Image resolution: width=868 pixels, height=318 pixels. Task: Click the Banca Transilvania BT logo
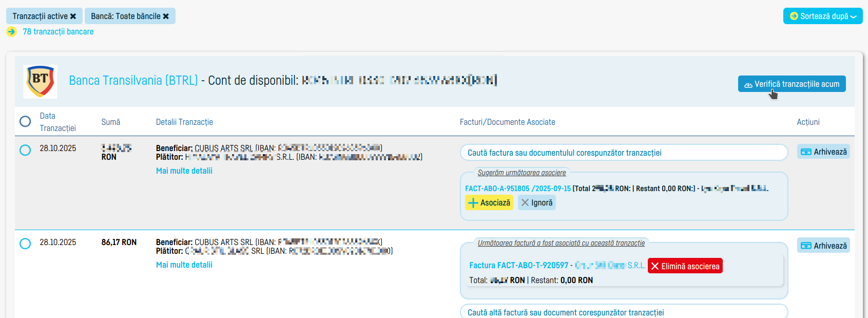click(40, 81)
